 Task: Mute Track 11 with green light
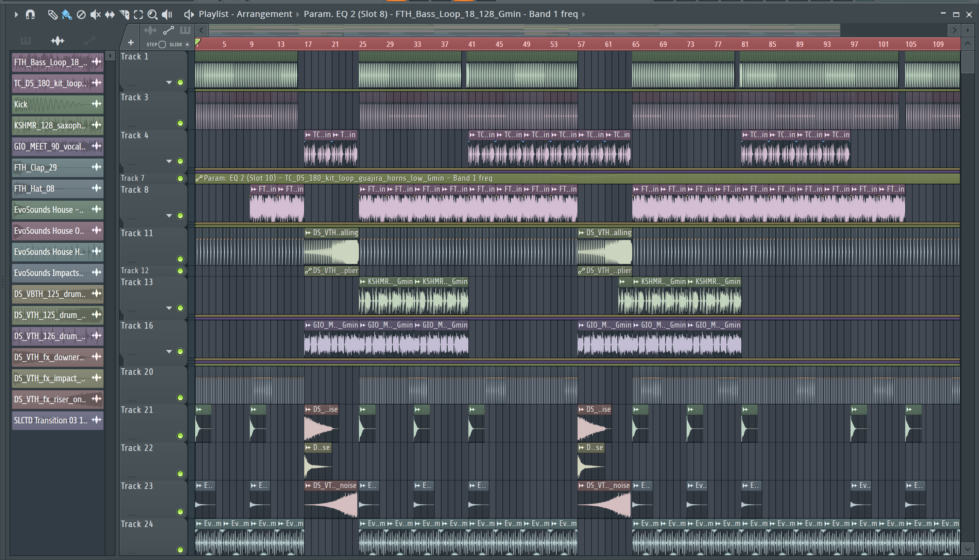[x=180, y=259]
